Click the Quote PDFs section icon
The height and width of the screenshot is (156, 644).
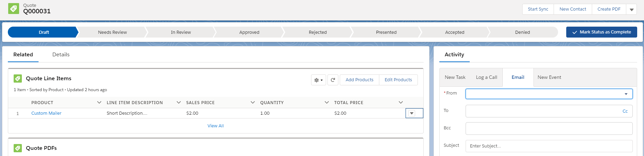click(x=18, y=148)
